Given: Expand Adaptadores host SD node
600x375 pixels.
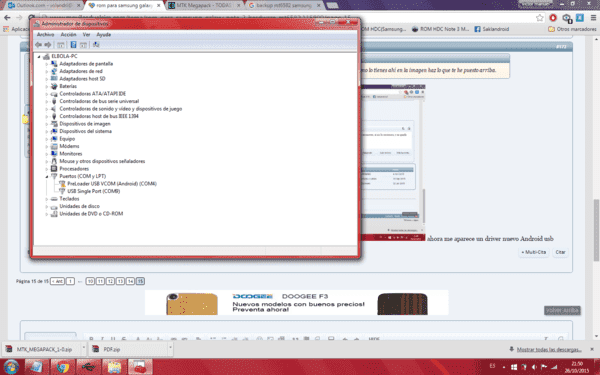Looking at the screenshot, I should (x=47, y=79).
